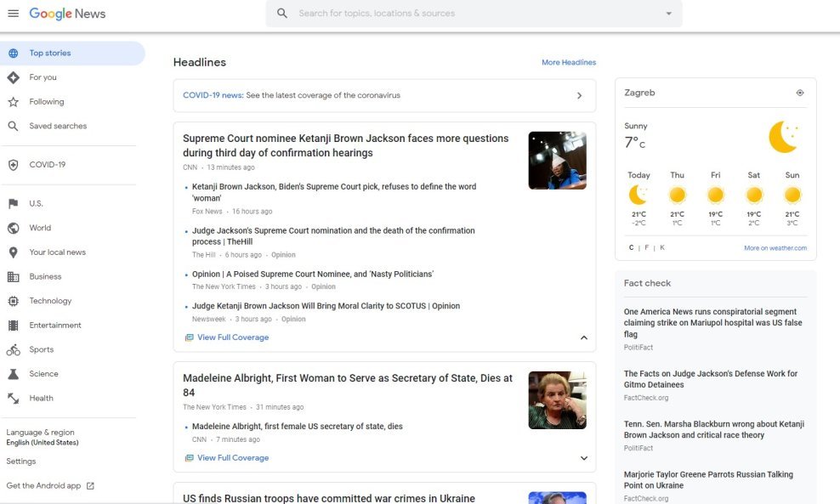The height and width of the screenshot is (504, 840).
Task: Click Thursday's sunny forecast icon
Action: (x=677, y=195)
